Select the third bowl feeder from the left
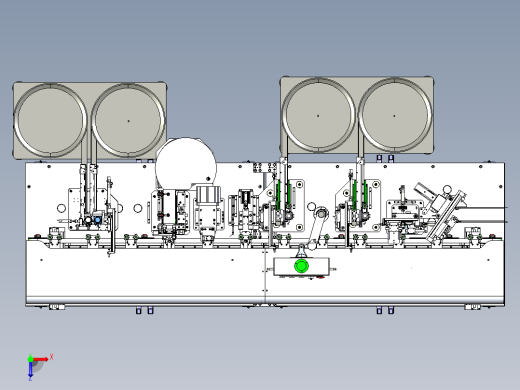Screen dimensions: 520x390 (318, 115)
